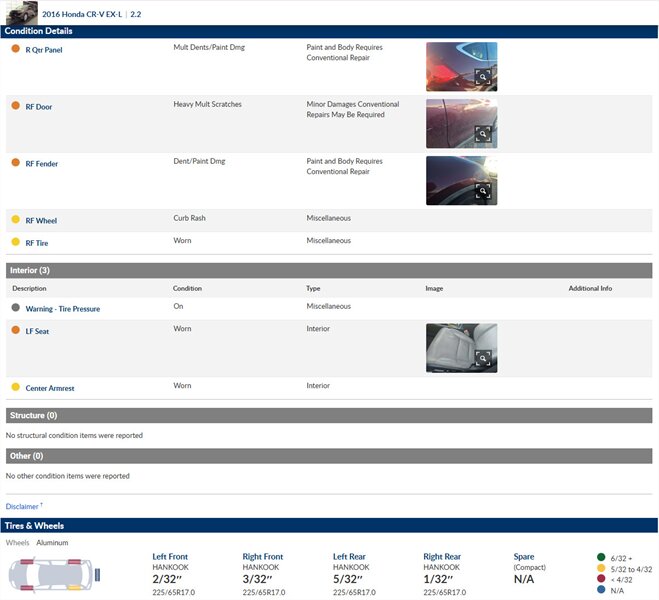The width and height of the screenshot is (659, 600).
Task: Click the green 6/32+ legend swatch
Action: click(x=600, y=557)
